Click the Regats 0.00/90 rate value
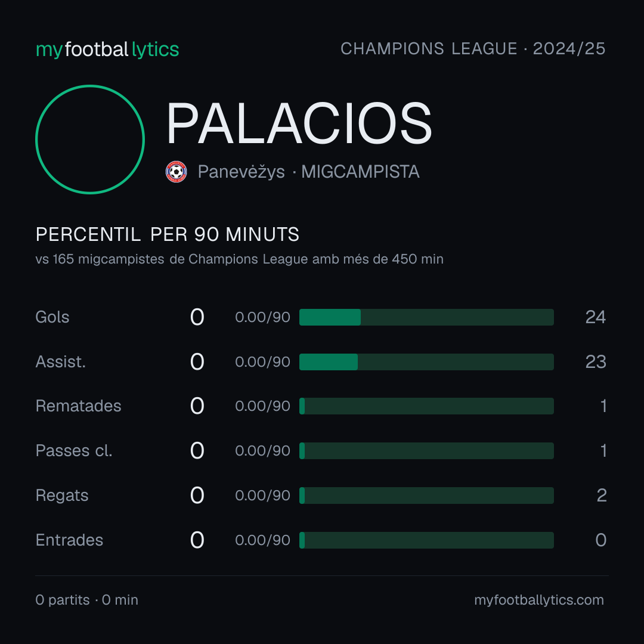This screenshot has width=644, height=644. tap(262, 496)
